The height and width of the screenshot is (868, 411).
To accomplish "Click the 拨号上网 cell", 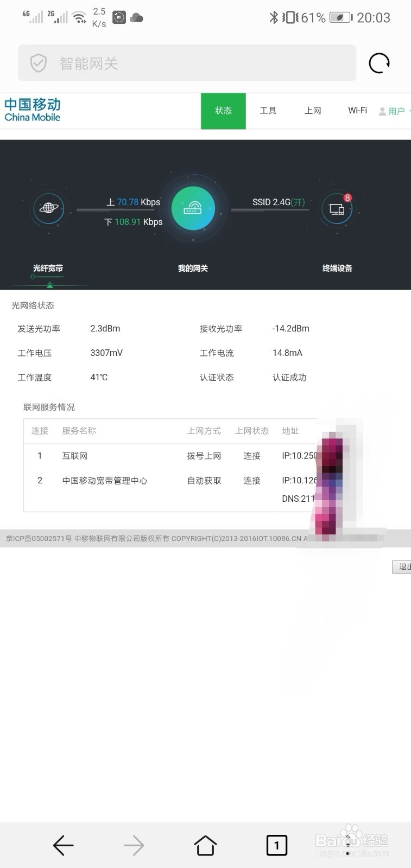I will pos(204,456).
